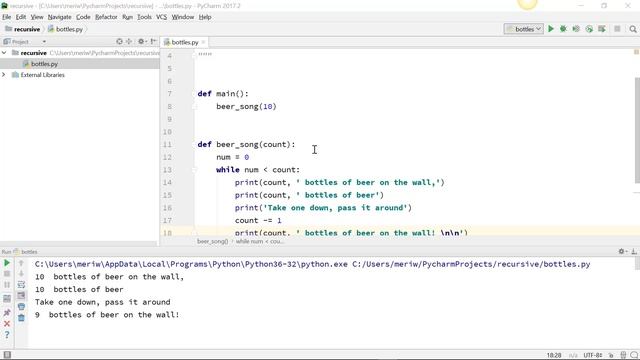Open the bottles run configuration dropdown
The height and width of the screenshot is (360, 640).
point(524,29)
